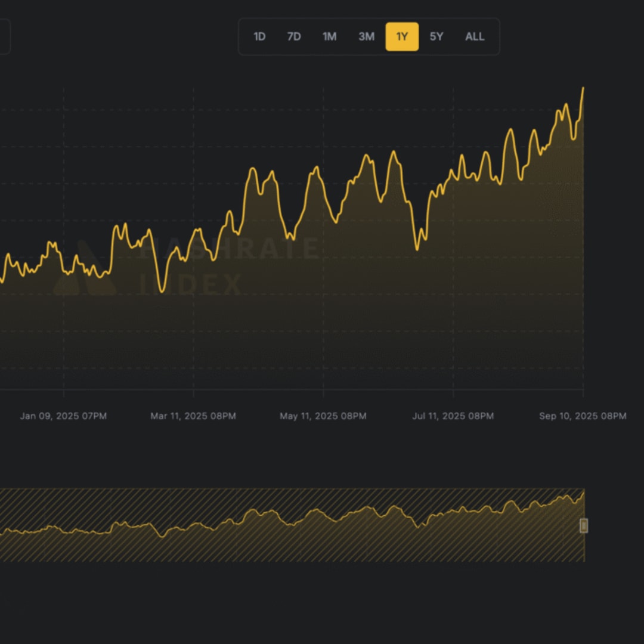This screenshot has width=644, height=644.
Task: Click the 'Jul 11, 2025 08PM' axis label
Action: pos(453,416)
